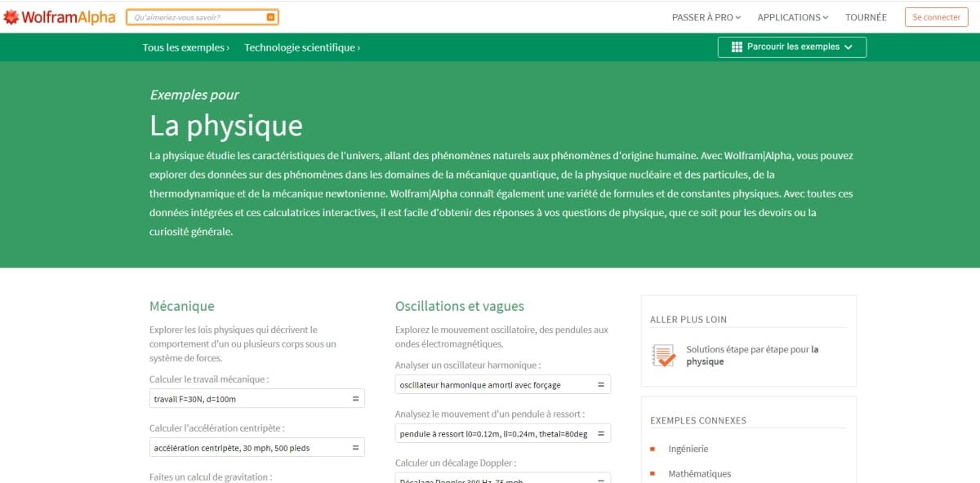Image resolution: width=980 pixels, height=483 pixels.
Task: Open the TOURNÉE menu item
Action: tap(866, 17)
